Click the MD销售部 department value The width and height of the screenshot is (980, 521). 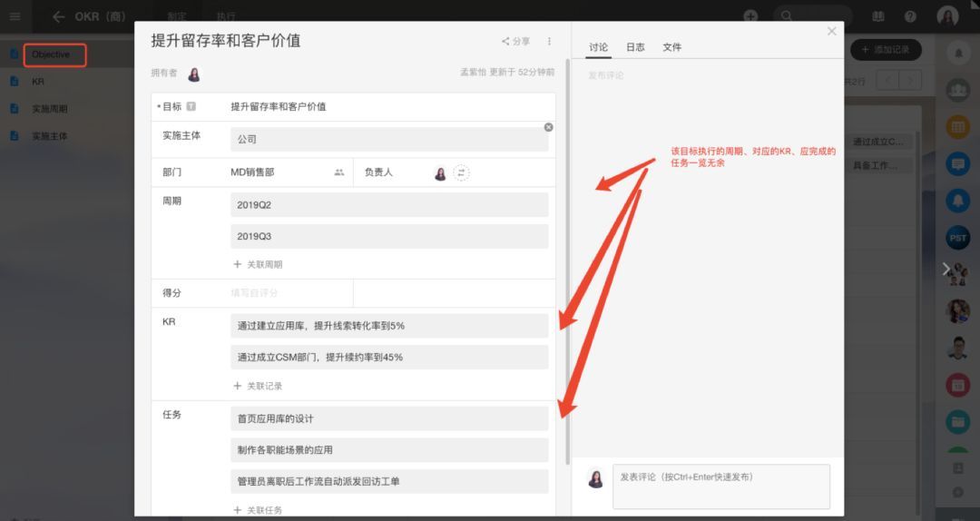[252, 172]
